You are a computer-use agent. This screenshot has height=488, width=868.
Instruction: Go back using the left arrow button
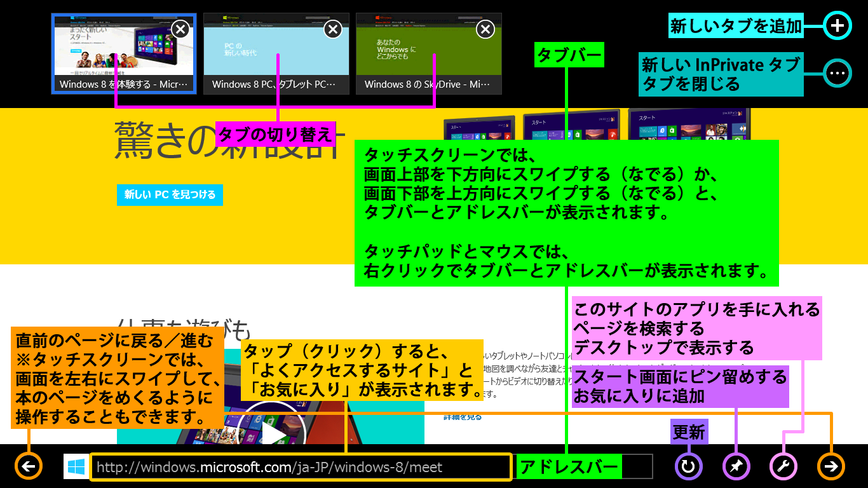click(29, 466)
